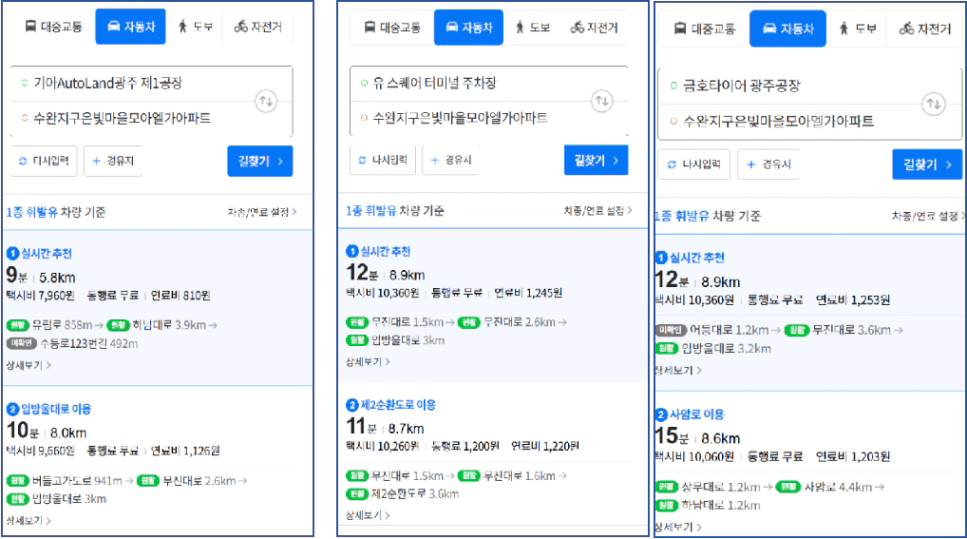
Task: Add a waypoint (경유지) in the 금호타이어 panel
Action: 768,164
